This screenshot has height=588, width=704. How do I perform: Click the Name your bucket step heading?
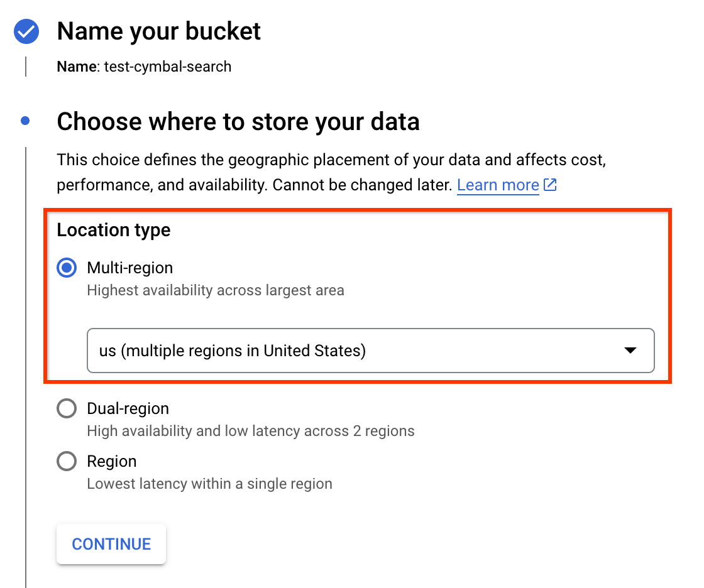coord(158,31)
